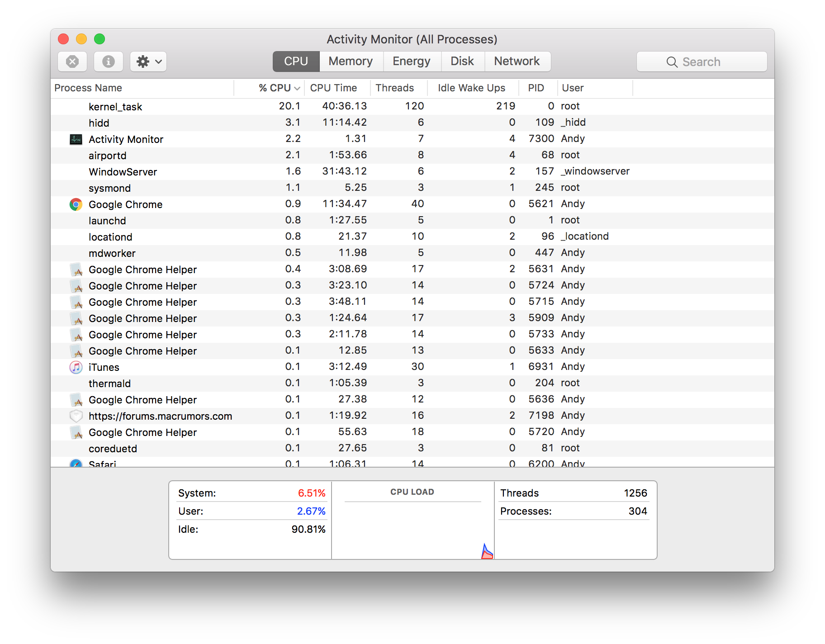The image size is (825, 644).
Task: Select the WindowServer process
Action: click(x=412, y=172)
